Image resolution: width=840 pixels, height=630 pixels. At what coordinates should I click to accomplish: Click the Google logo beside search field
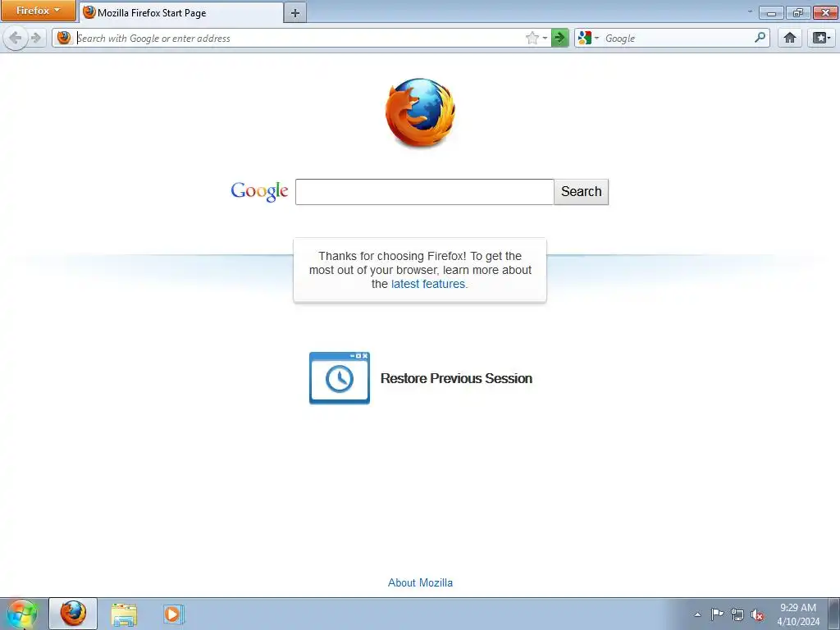tap(259, 192)
